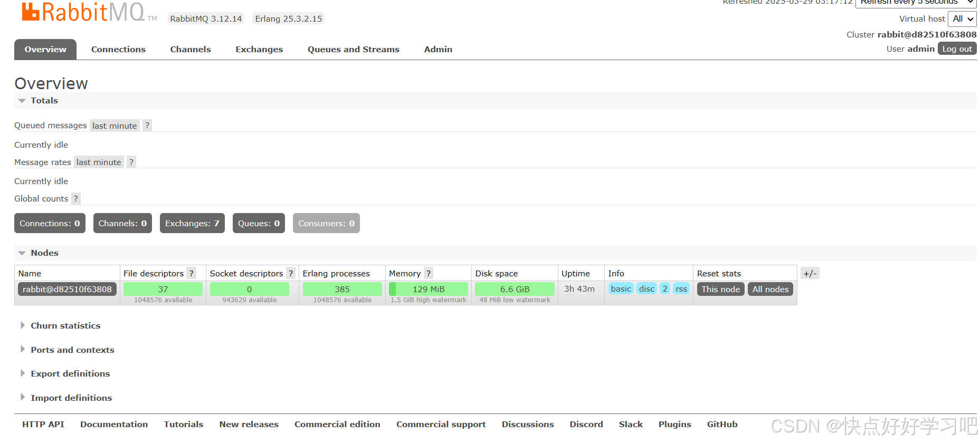980x443 pixels.
Task: Open the Admin tab
Action: pos(438,49)
